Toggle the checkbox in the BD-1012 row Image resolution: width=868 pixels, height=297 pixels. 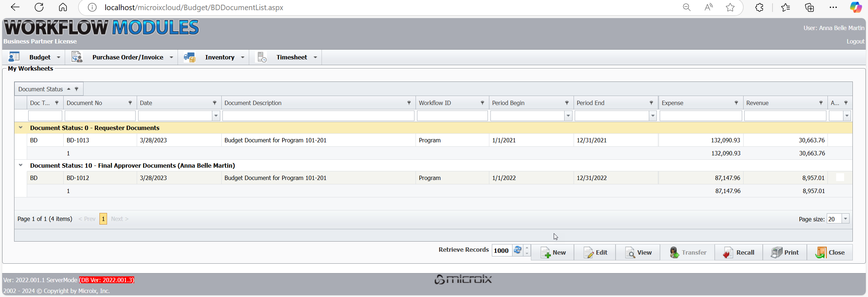click(x=840, y=177)
